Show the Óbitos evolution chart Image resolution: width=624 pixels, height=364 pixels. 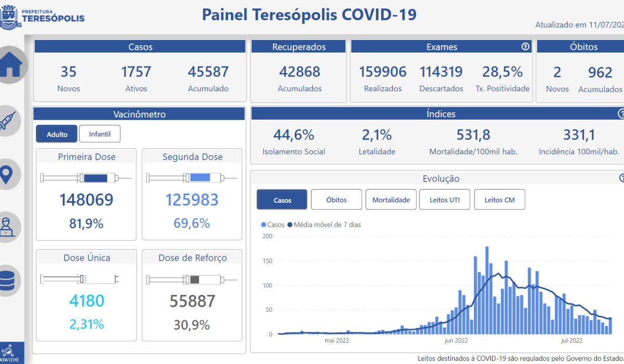pos(336,200)
